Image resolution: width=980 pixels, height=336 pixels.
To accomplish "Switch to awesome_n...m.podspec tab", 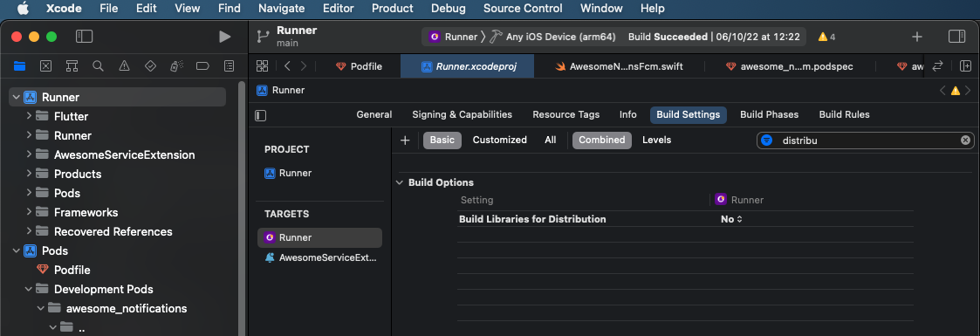I will tap(790, 66).
